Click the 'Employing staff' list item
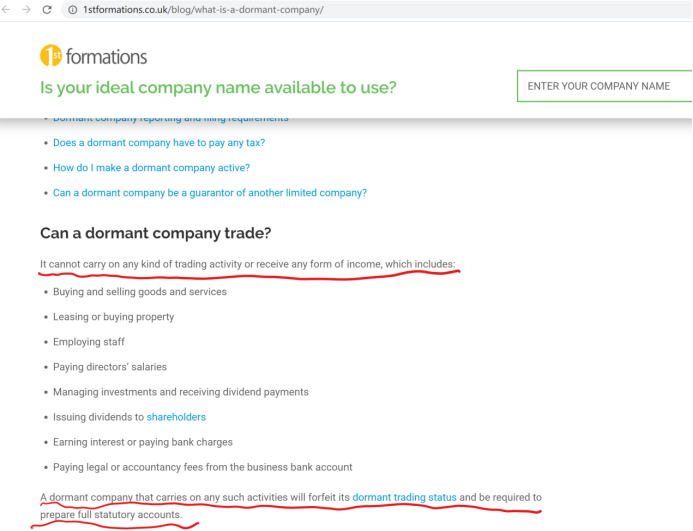Screen dimensions: 693x531 click(x=89, y=342)
